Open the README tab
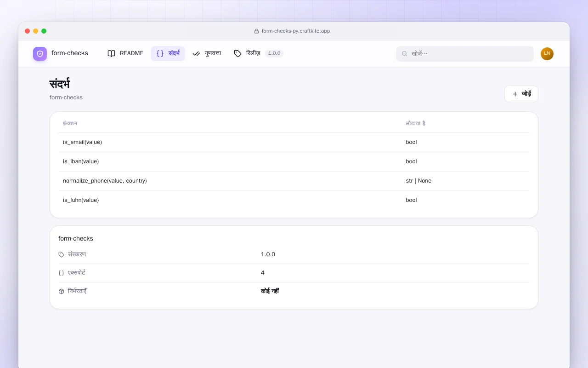 pyautogui.click(x=125, y=53)
